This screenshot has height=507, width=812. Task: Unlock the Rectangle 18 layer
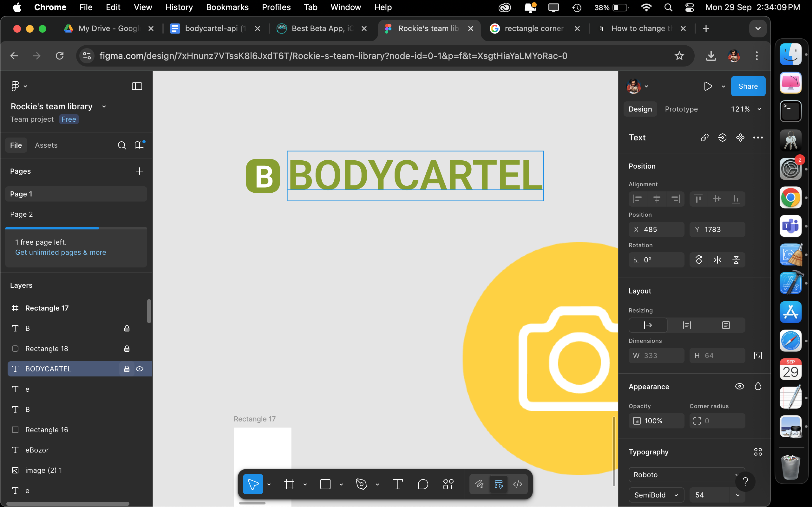coord(127,349)
